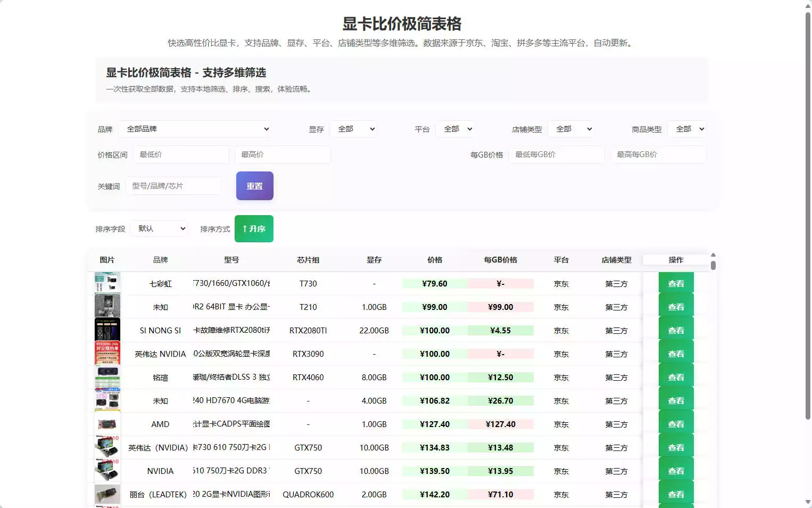Click 查看 for the ¥139.50 NVIDIA row
The width and height of the screenshot is (812, 508).
click(676, 471)
